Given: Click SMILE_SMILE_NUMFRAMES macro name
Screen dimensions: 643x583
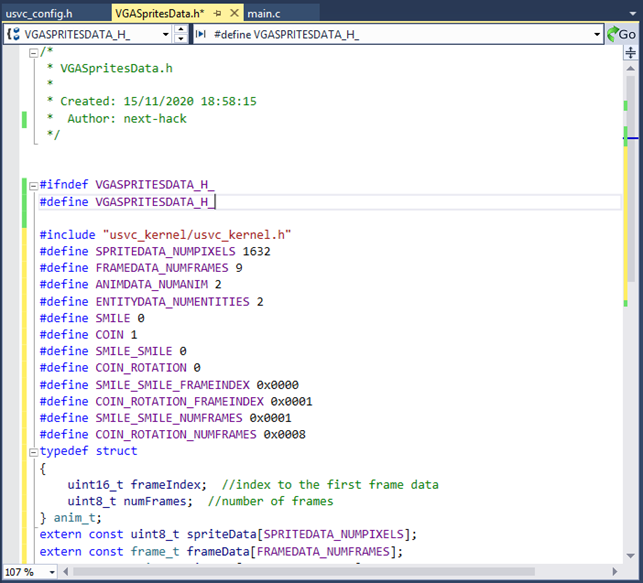Looking at the screenshot, I should tap(169, 418).
